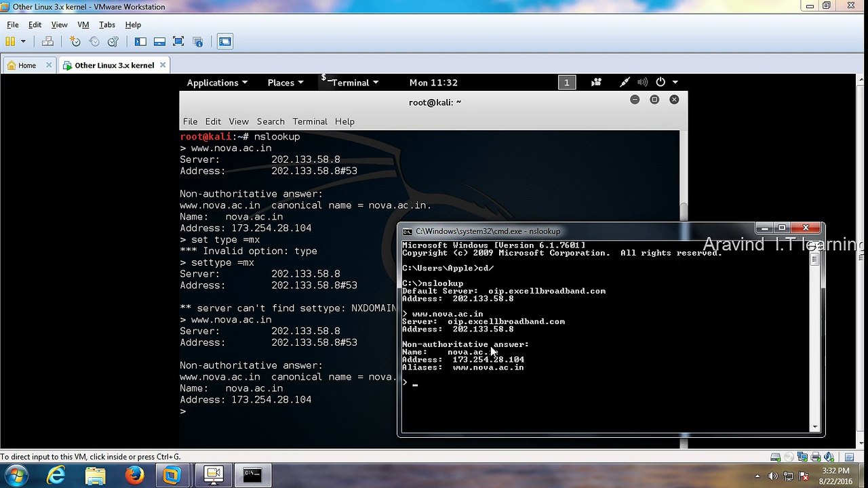This screenshot has height=488, width=868.
Task: Open the VMware Edit menu
Action: coord(35,24)
